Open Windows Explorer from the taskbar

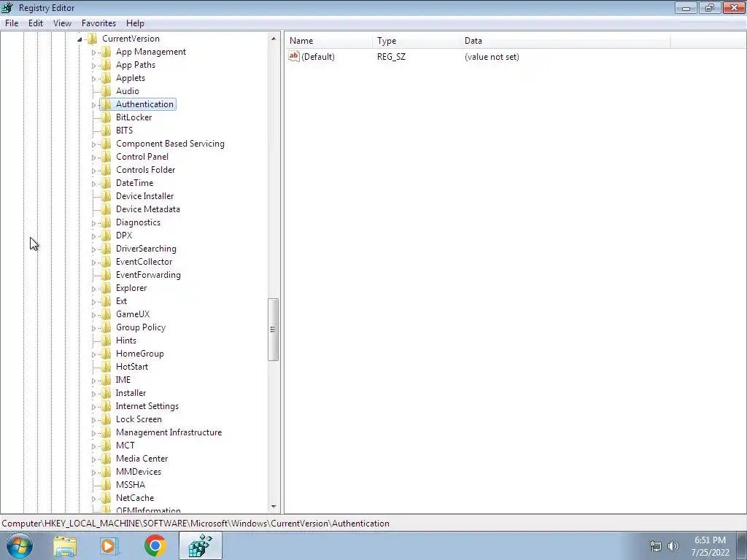point(65,546)
